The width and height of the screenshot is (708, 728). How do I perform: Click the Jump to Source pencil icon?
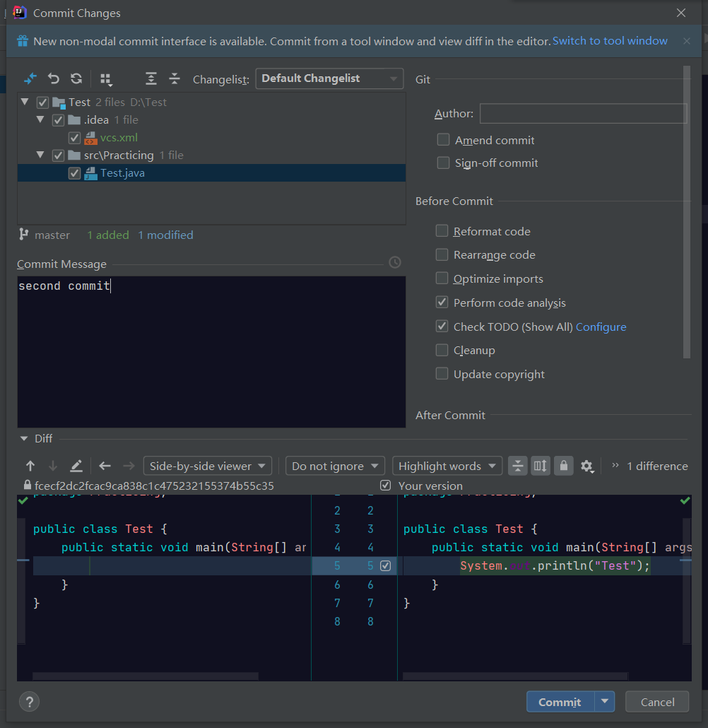(x=76, y=466)
